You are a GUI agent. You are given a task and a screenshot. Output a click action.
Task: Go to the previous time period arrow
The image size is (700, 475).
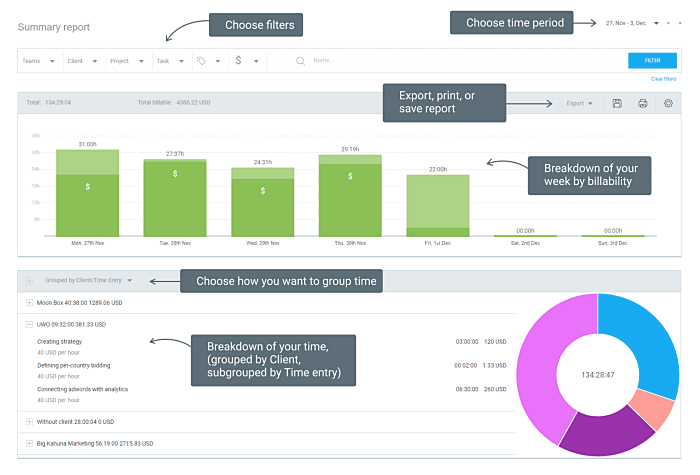click(x=668, y=23)
